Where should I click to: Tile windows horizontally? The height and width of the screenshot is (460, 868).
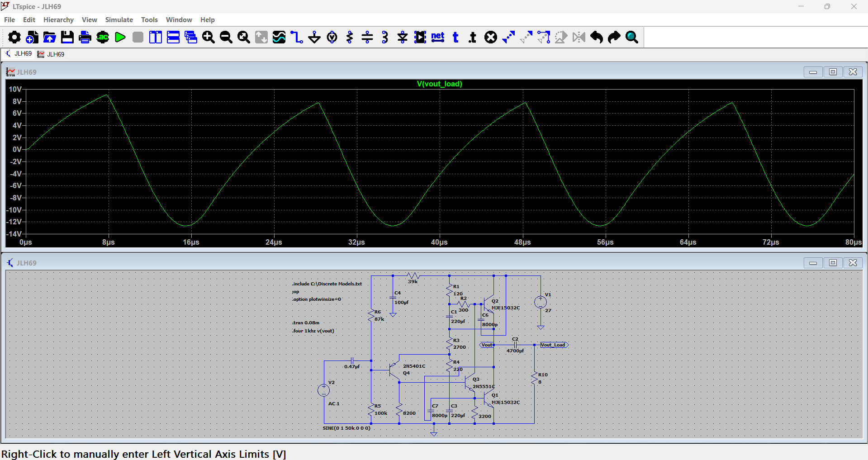tap(173, 37)
